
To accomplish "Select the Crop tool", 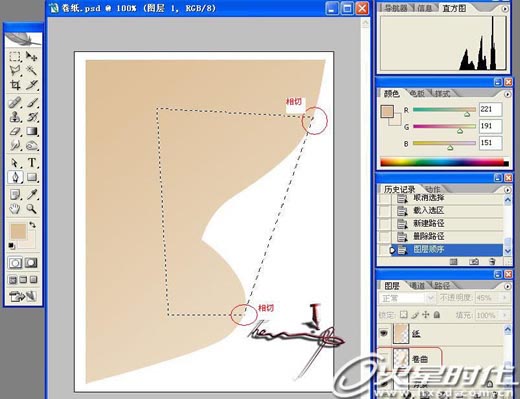I will click(15, 85).
